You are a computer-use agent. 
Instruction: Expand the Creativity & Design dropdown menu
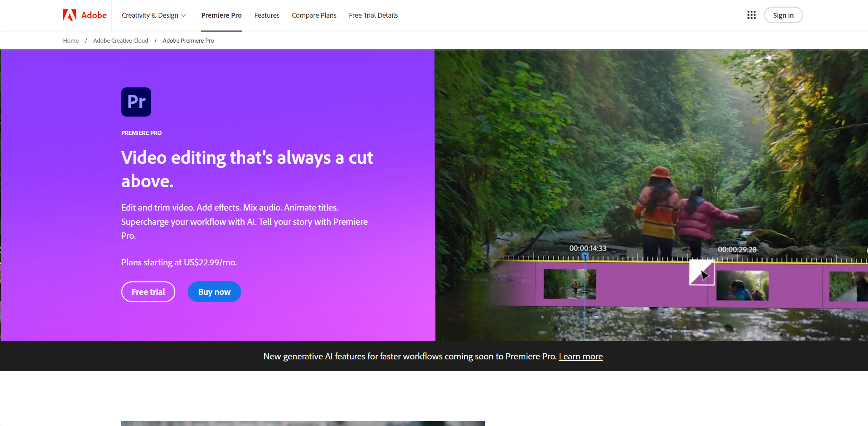click(x=154, y=16)
